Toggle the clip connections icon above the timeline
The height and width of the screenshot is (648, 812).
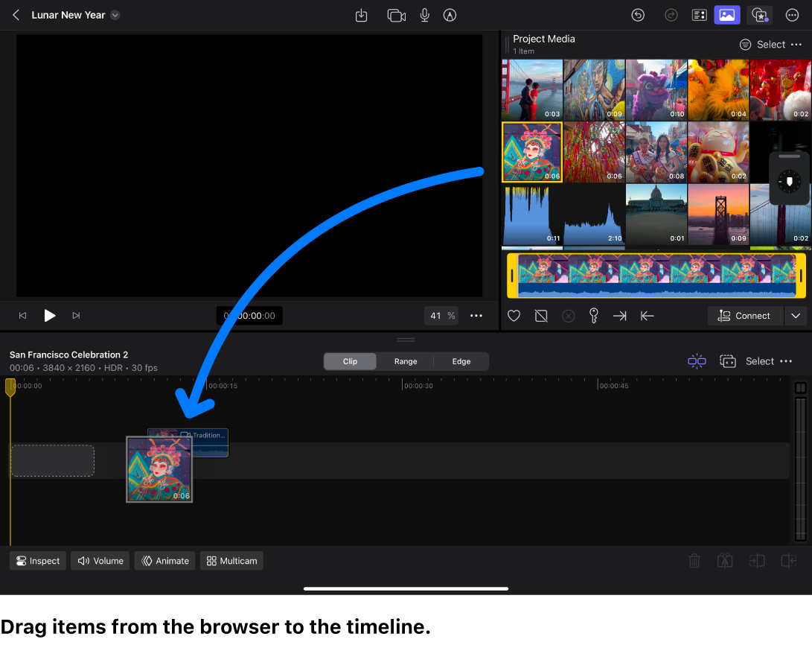697,360
